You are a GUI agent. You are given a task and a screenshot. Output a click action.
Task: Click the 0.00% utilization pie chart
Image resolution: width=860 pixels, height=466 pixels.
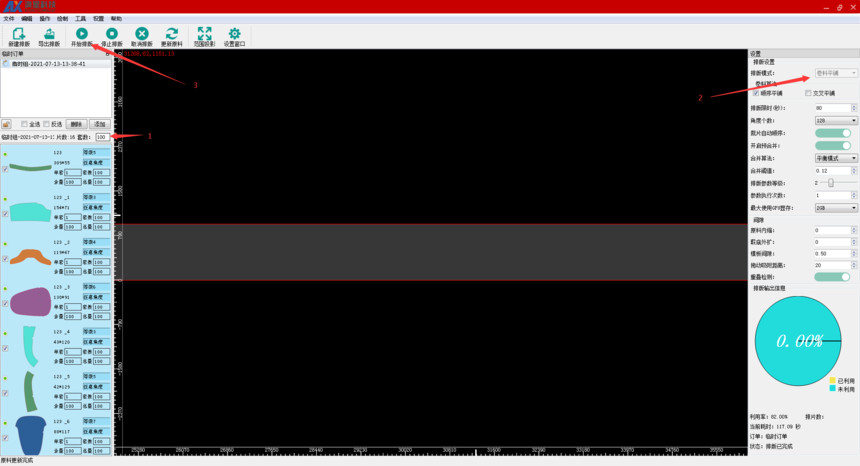tap(798, 341)
